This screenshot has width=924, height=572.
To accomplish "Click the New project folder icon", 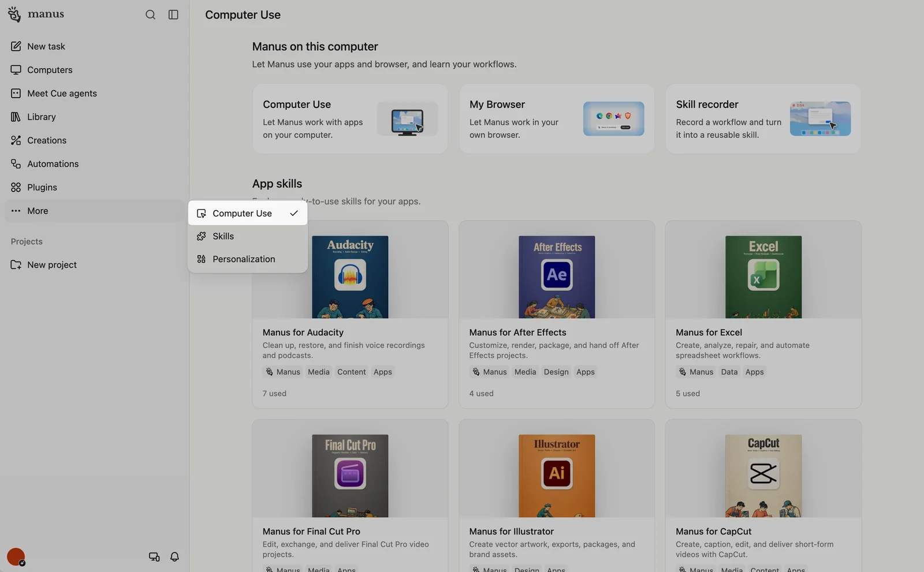I will click(x=16, y=265).
